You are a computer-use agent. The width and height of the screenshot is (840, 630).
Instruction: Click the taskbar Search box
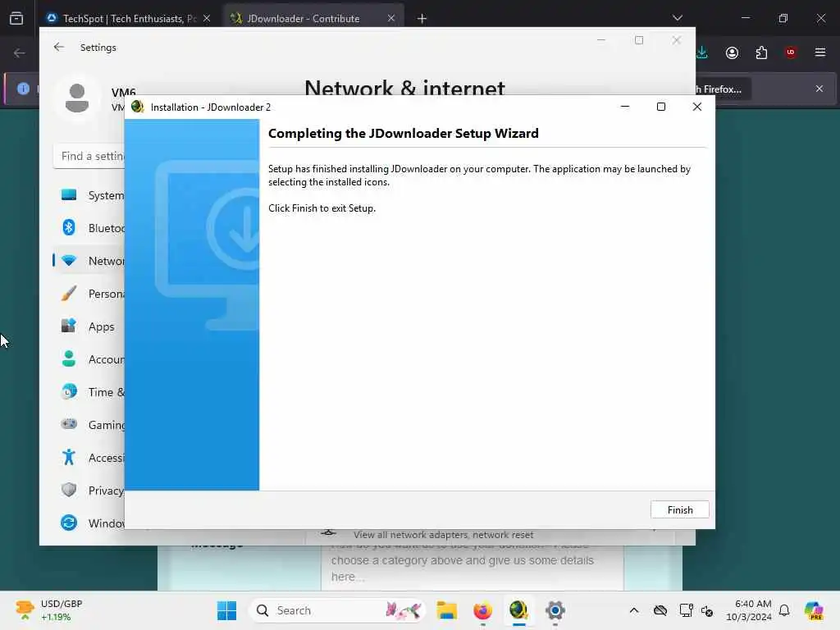(x=336, y=610)
